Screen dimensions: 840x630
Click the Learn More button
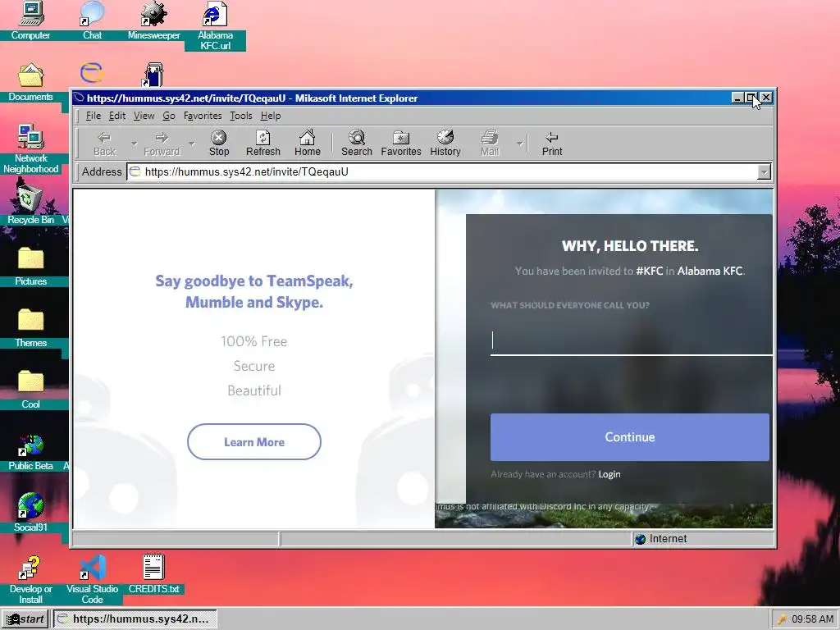[x=254, y=442]
